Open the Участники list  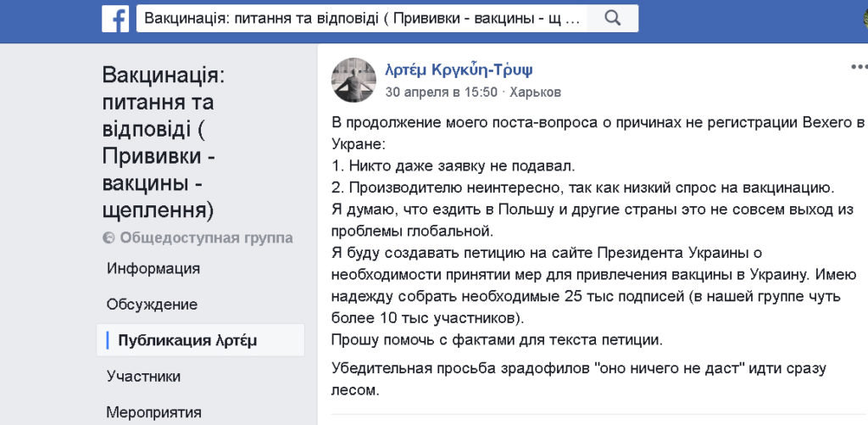pyautogui.click(x=143, y=377)
